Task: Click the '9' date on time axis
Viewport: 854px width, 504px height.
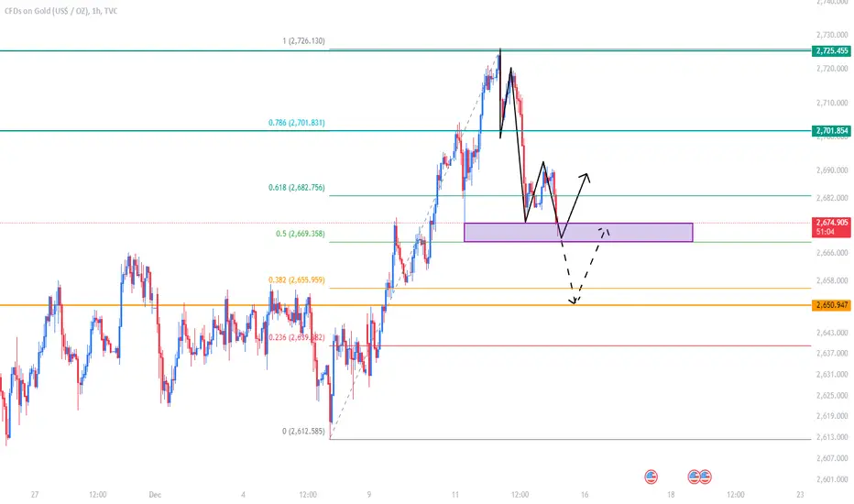Action: click(x=368, y=495)
